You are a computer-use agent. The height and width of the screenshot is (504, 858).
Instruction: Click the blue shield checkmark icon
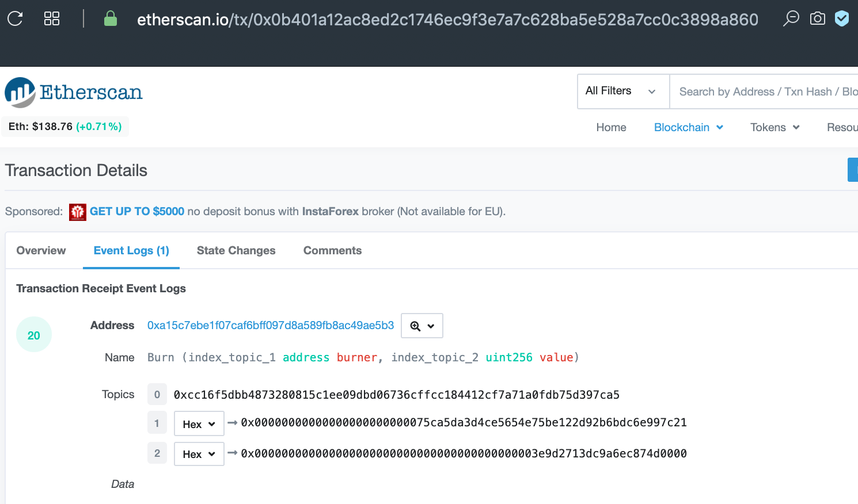click(842, 19)
